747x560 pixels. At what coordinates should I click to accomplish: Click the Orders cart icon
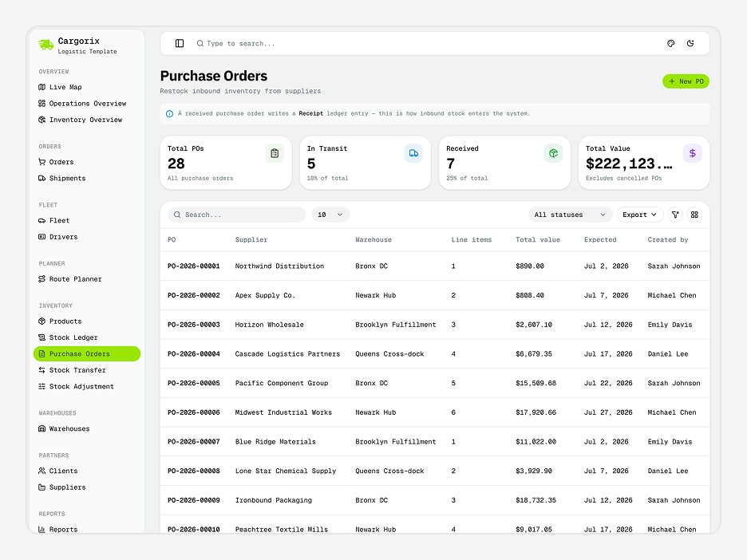coord(42,162)
